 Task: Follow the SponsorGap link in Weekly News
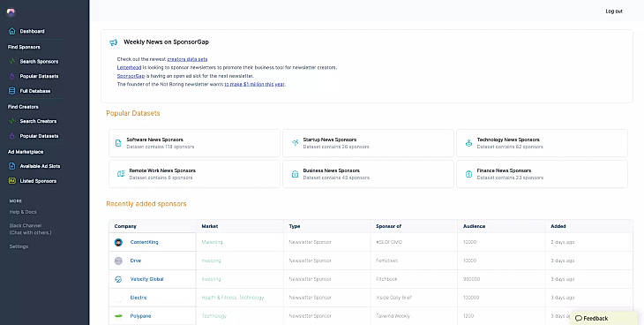click(131, 76)
